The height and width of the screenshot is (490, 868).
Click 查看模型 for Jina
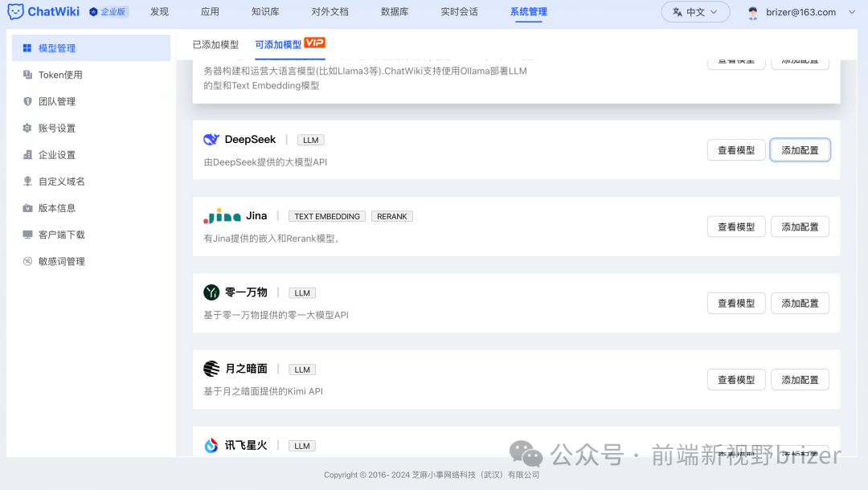(x=735, y=227)
